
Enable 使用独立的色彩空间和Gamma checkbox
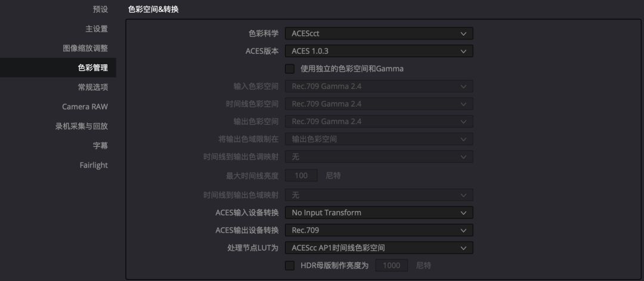pyautogui.click(x=290, y=69)
